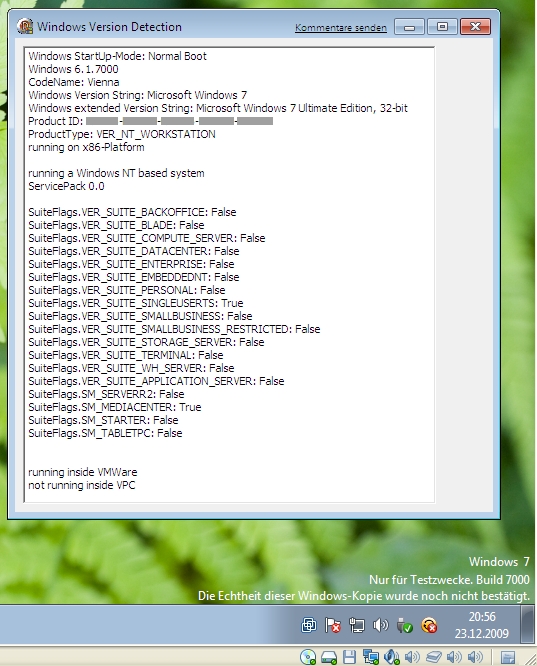The height and width of the screenshot is (666, 537).
Task: Click 'not running inside VPC' line
Action: click(82, 485)
